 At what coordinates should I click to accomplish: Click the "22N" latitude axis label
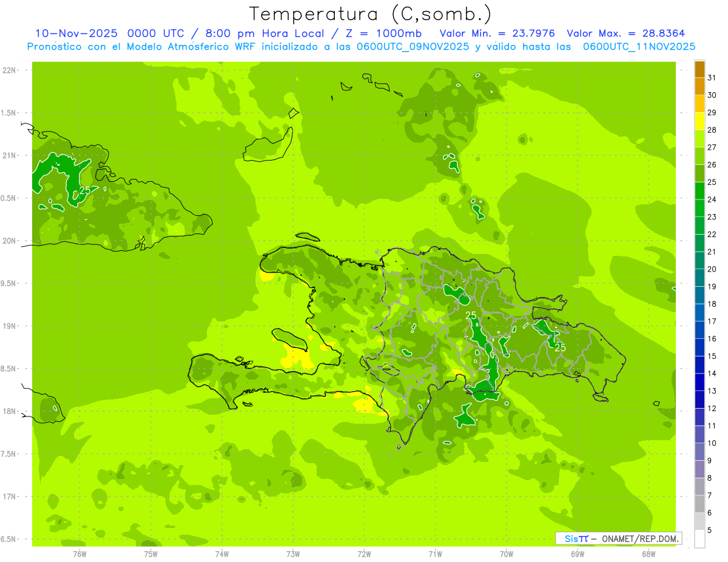click(10, 70)
